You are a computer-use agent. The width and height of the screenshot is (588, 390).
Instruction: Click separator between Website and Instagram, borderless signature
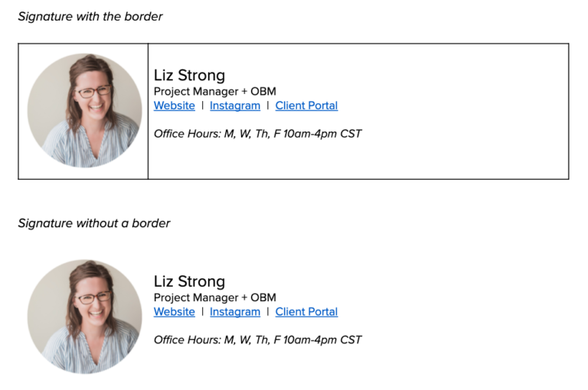click(x=202, y=311)
